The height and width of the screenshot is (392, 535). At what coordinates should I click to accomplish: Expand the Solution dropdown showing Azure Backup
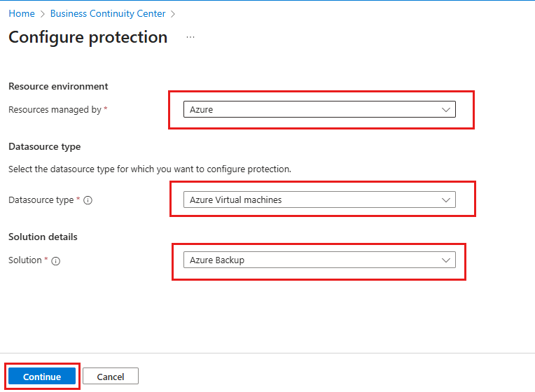[319, 260]
